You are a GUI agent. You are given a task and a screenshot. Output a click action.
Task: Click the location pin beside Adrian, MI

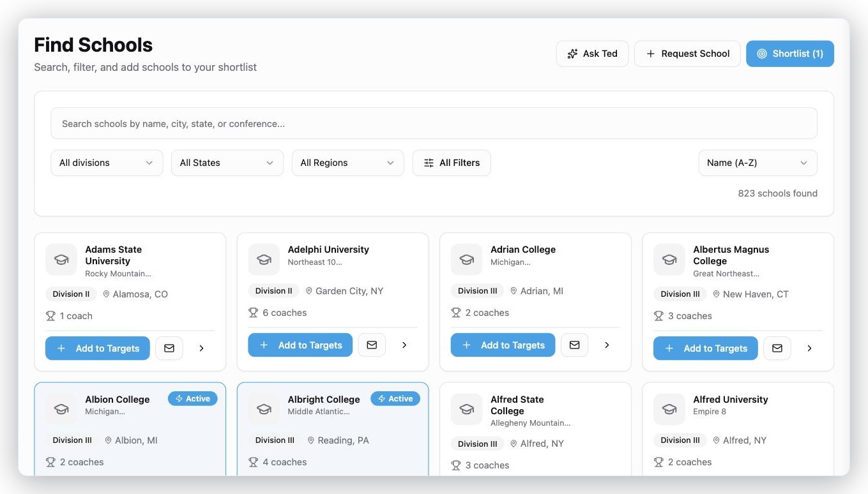coord(514,291)
